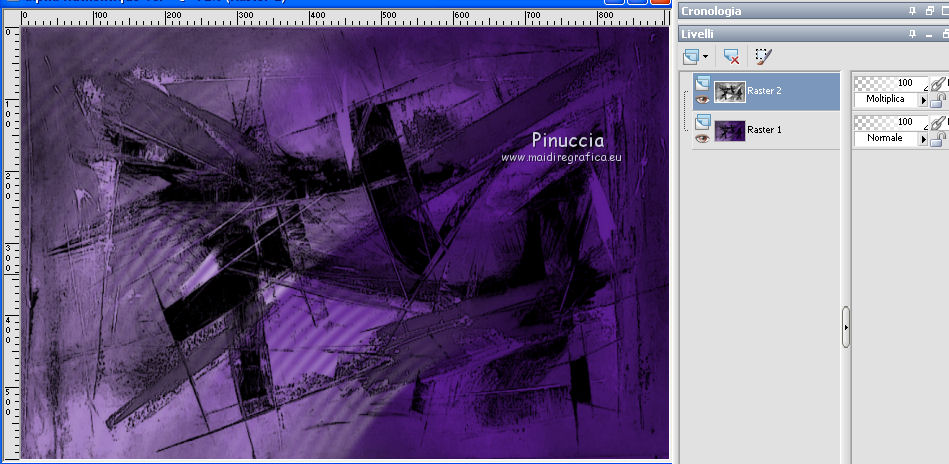Adjust the Raster 1 opacity slider
949x464 pixels.
click(x=891, y=122)
